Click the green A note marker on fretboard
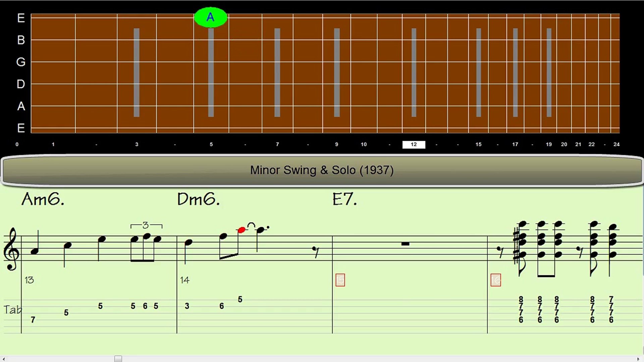Image resolution: width=644 pixels, height=362 pixels. pos(211,17)
